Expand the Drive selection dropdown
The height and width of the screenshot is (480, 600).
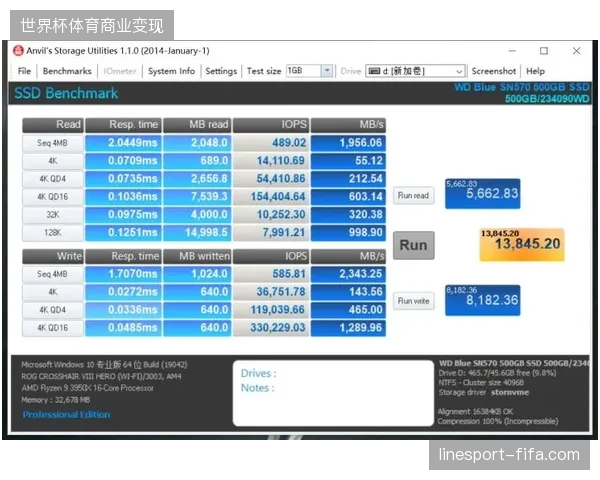tap(459, 71)
